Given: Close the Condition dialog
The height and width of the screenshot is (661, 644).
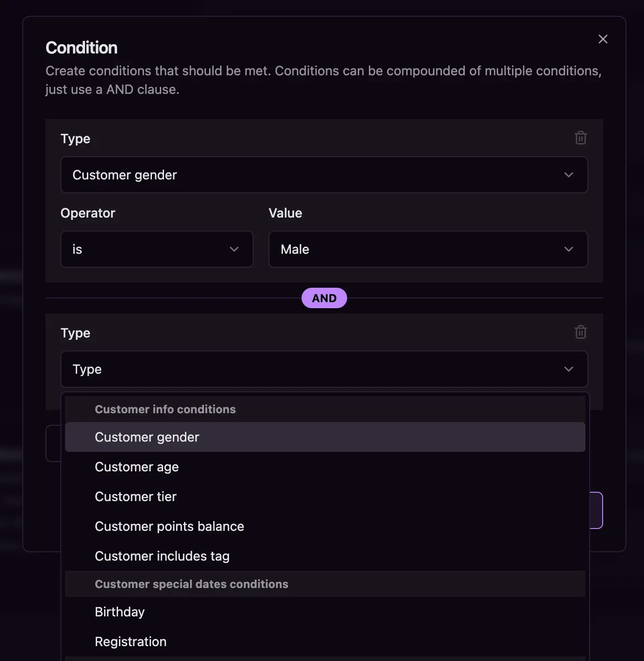Looking at the screenshot, I should [x=603, y=39].
